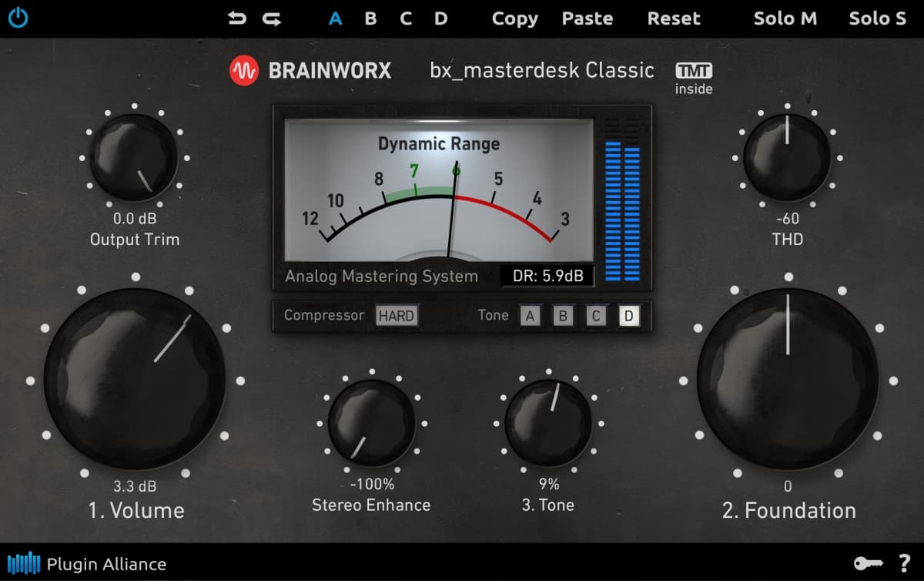The width and height of the screenshot is (924, 581).
Task: Select Tone preset A
Action: (x=529, y=316)
